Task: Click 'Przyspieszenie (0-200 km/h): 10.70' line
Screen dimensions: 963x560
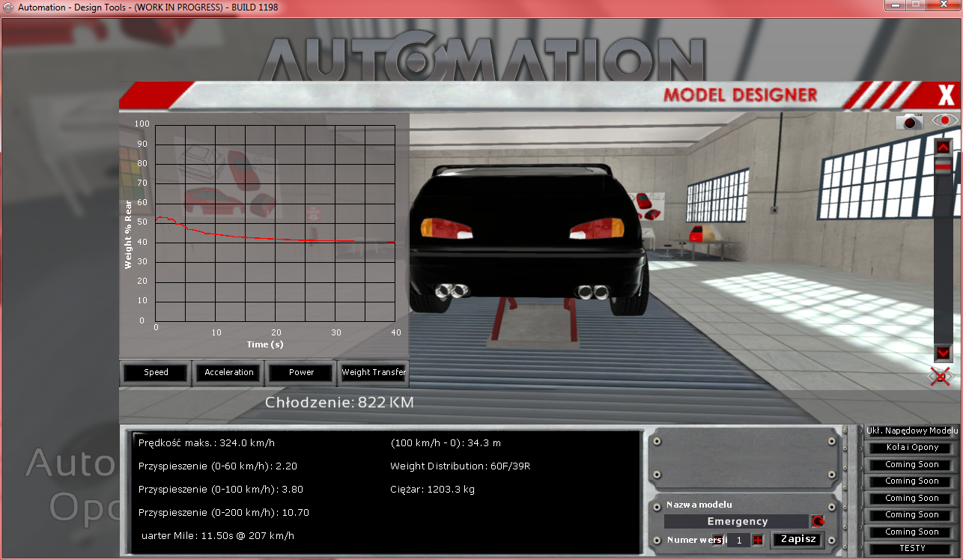Action: click(224, 513)
